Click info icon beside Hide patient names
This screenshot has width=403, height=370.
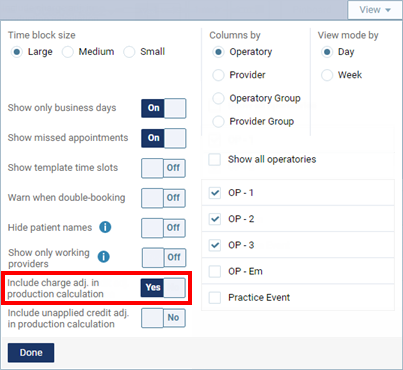click(105, 227)
